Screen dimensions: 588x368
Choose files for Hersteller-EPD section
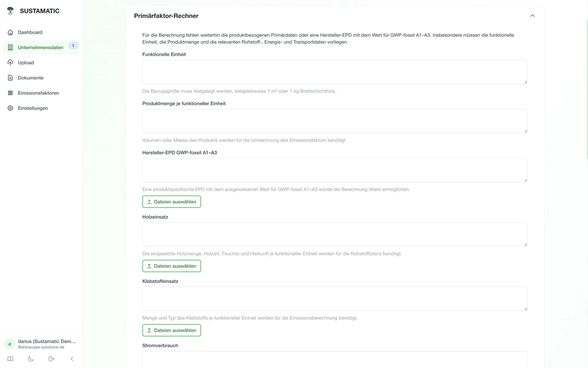(x=171, y=202)
